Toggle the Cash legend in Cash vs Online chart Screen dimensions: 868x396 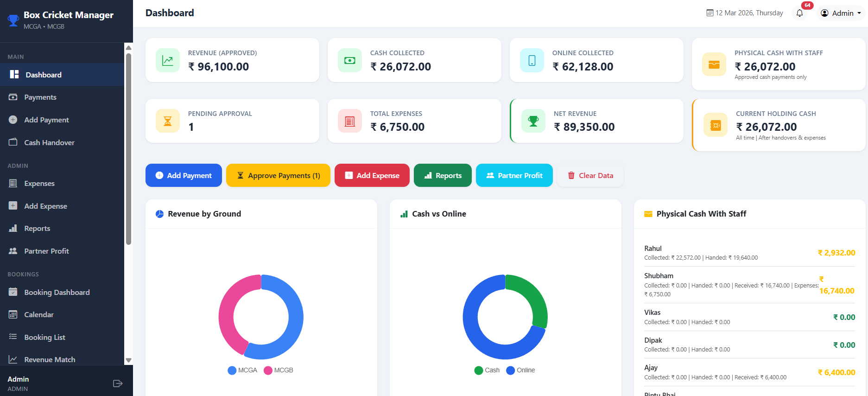[x=487, y=370]
